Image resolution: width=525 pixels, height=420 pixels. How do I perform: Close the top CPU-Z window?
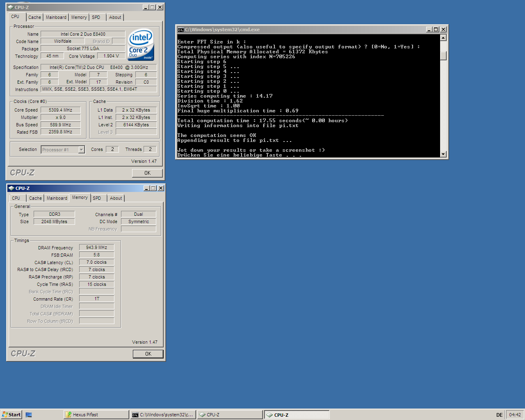click(160, 7)
